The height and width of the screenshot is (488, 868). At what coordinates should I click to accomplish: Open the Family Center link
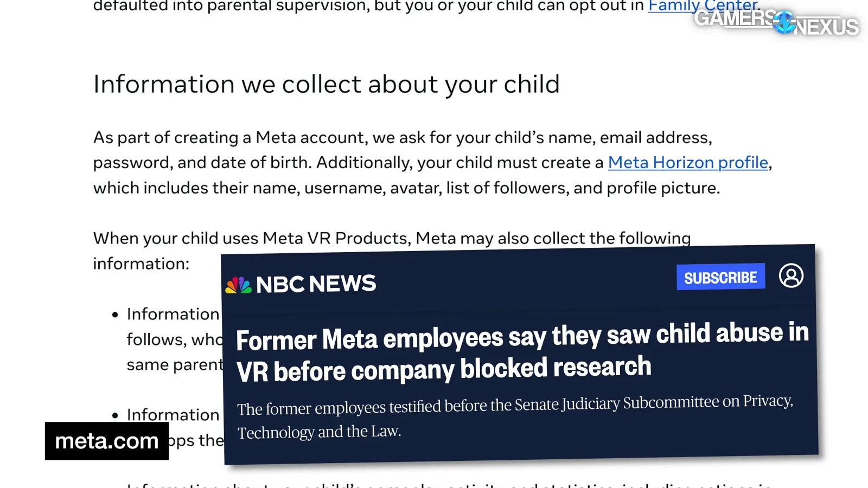[x=703, y=5]
